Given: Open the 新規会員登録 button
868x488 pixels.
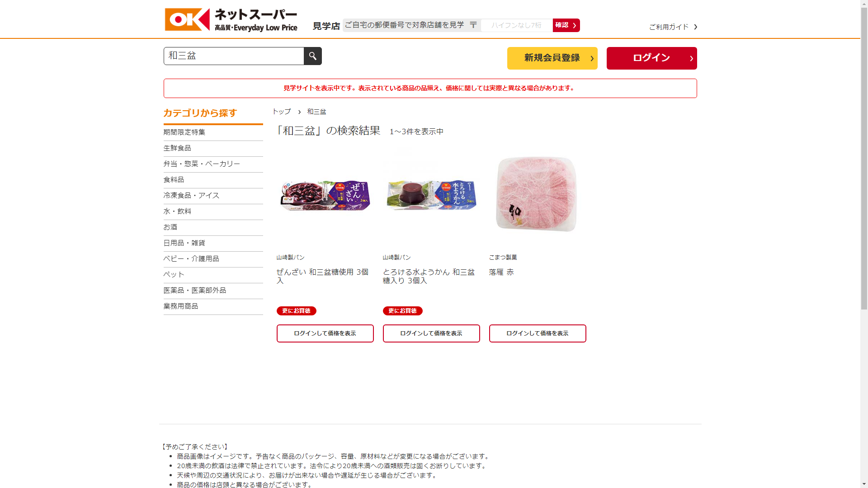Looking at the screenshot, I should [x=552, y=58].
